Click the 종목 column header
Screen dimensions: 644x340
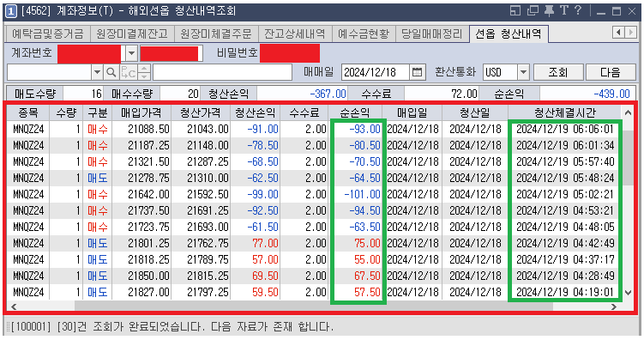[28, 112]
